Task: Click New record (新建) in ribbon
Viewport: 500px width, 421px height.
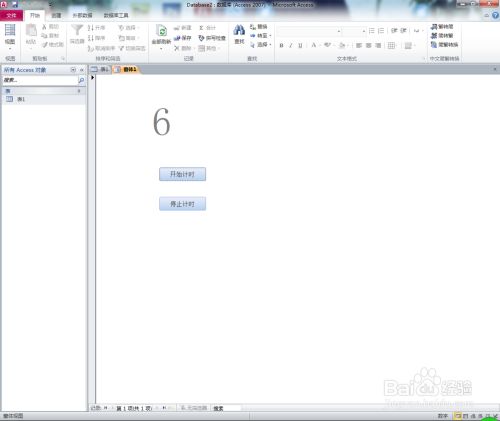Action: pos(183,28)
